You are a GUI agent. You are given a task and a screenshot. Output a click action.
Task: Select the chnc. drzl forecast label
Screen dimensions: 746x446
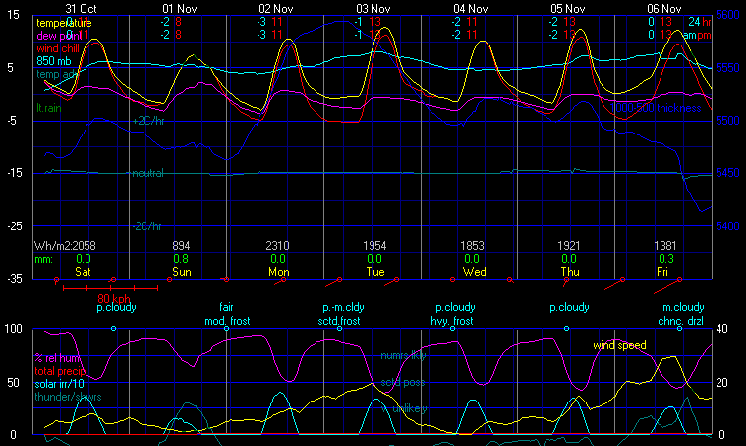click(x=681, y=321)
